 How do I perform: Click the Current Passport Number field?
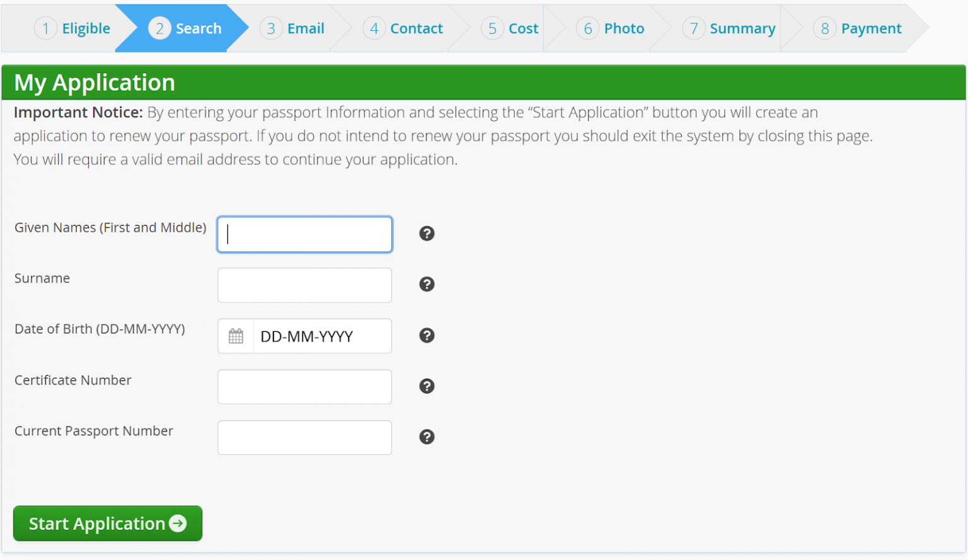tap(305, 438)
